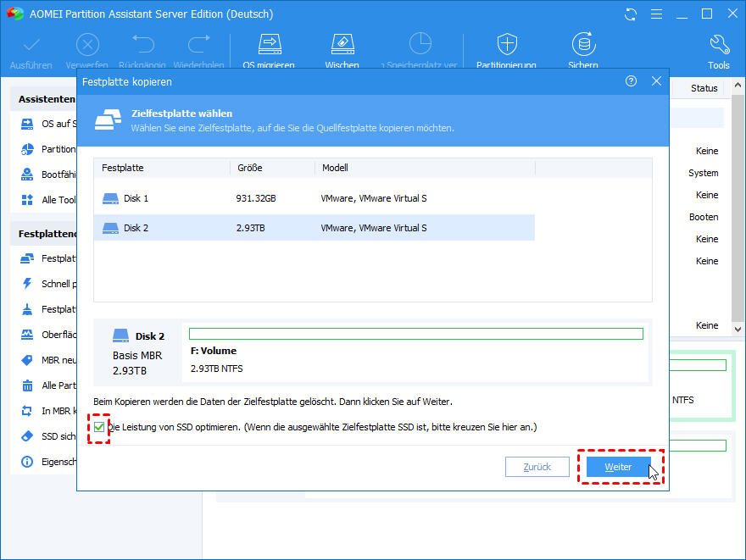Click the Festplatte wipe broom sidebar icon
Image resolution: width=746 pixels, height=560 pixels.
(27, 309)
